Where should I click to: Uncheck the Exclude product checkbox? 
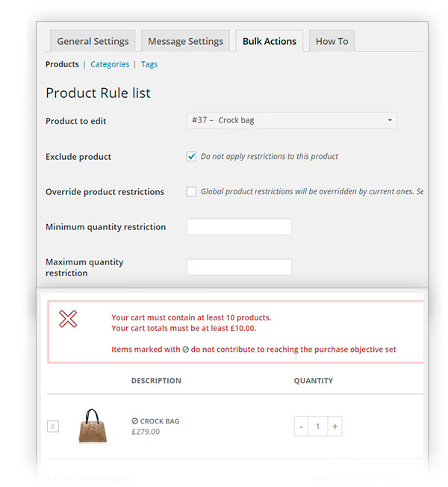tap(191, 157)
